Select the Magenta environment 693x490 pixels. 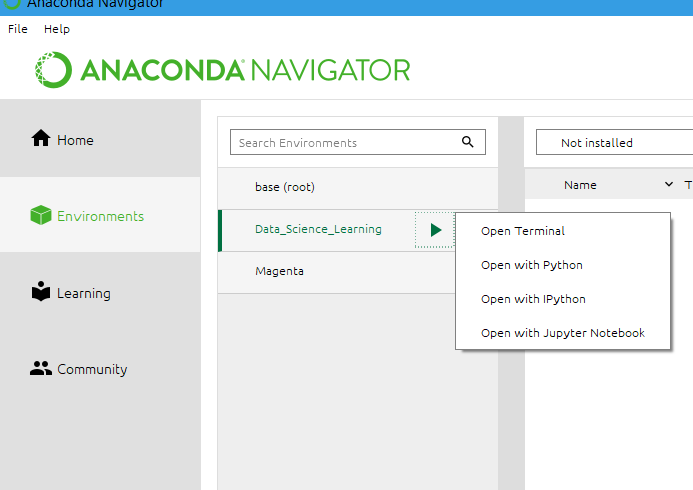337,272
